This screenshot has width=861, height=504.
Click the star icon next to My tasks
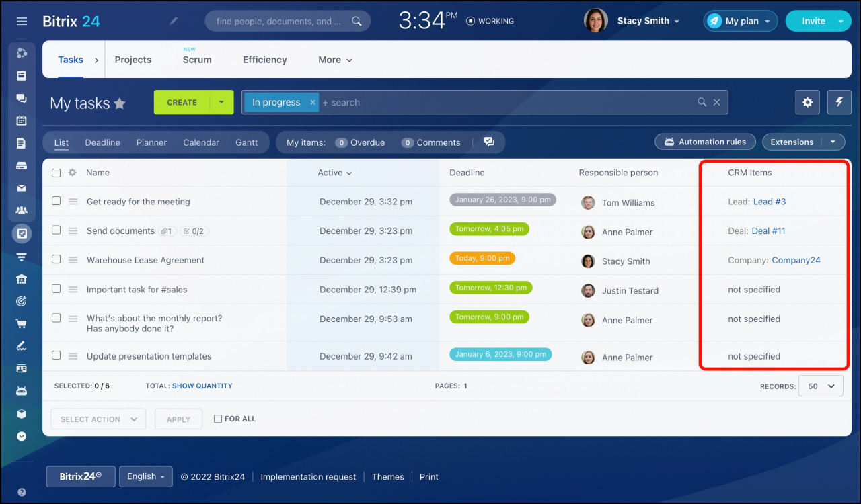(120, 103)
